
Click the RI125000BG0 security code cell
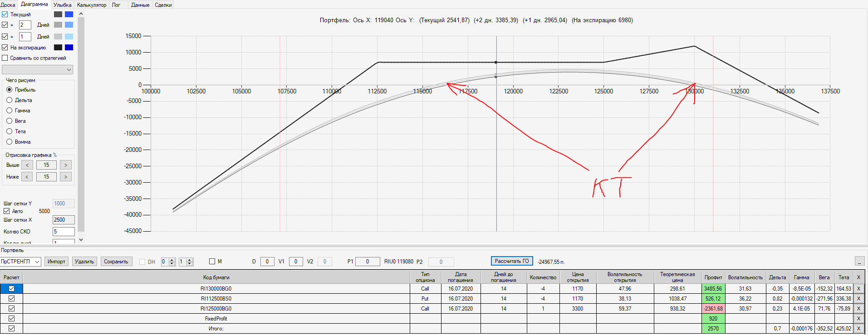(x=216, y=309)
